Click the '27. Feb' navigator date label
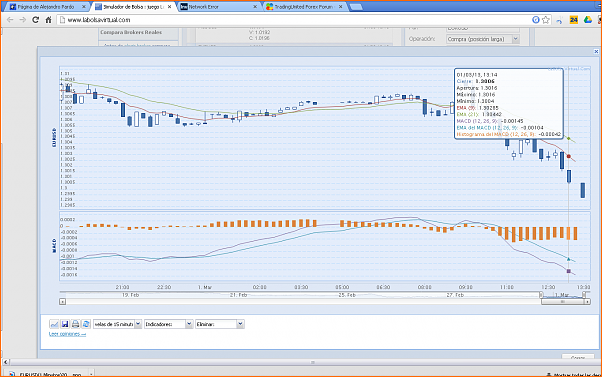602x377 pixels. [455, 295]
